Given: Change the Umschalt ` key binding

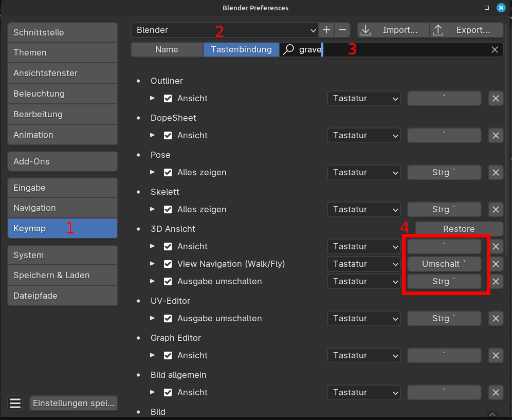Looking at the screenshot, I should tap(444, 264).
